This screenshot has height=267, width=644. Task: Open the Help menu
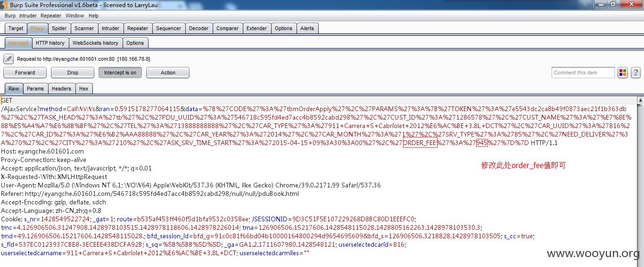pos(94,16)
